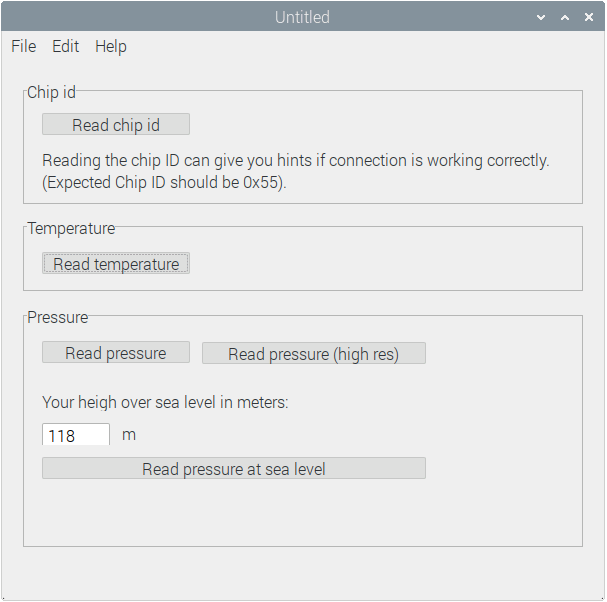Open the File menu
Viewport: 607px width, 602px height.
coord(24,46)
